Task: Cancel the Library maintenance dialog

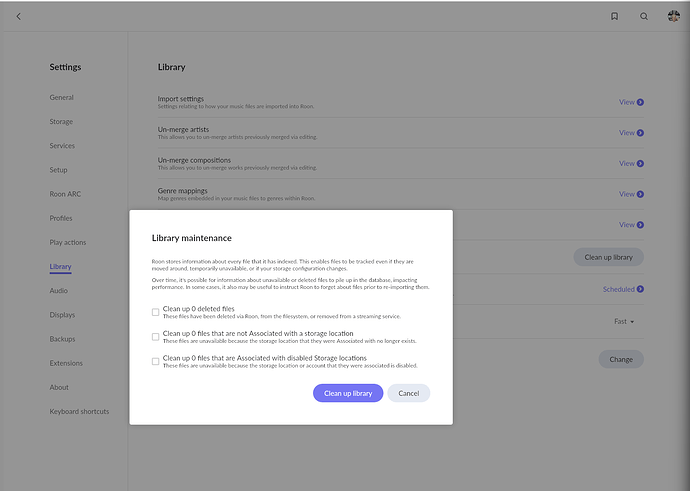Action: click(x=409, y=393)
